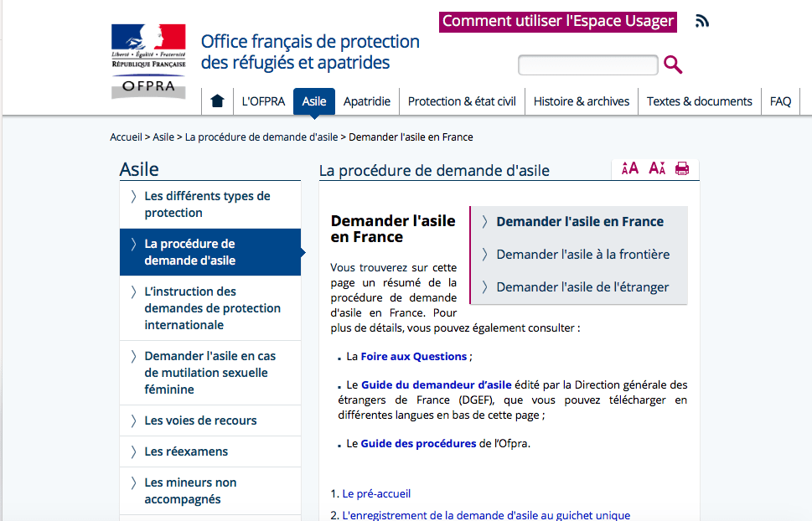Go to Histoire & archives section
This screenshot has width=812, height=521.
pyautogui.click(x=581, y=101)
